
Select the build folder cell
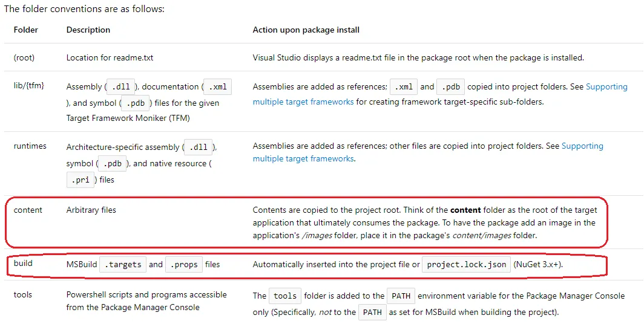click(23, 264)
